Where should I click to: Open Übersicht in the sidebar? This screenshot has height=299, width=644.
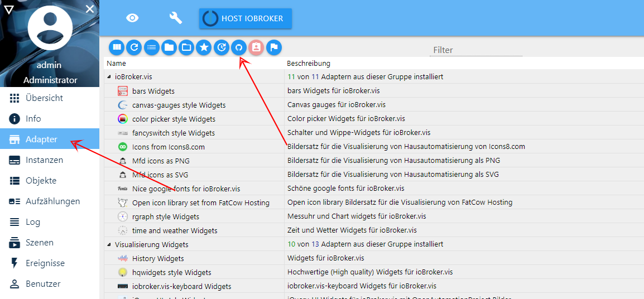tap(49, 98)
